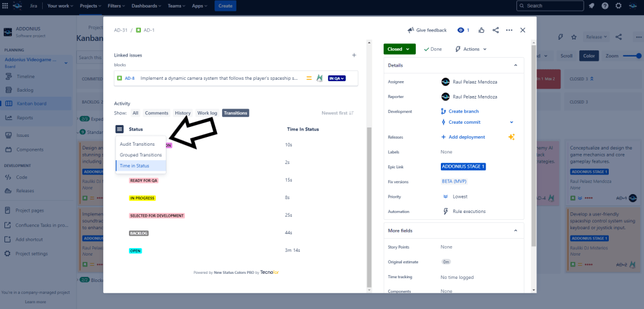Click the blue Create button
The image size is (644, 309).
pyautogui.click(x=226, y=6)
